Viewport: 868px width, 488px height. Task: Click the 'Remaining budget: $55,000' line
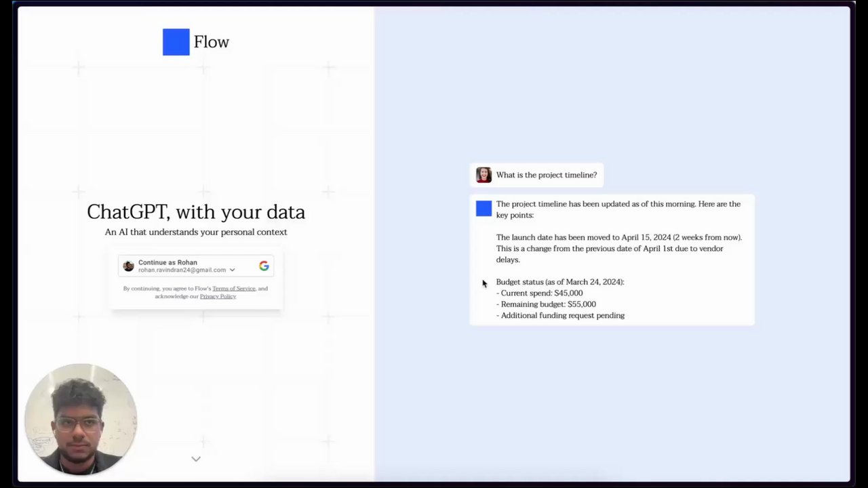[x=546, y=304]
